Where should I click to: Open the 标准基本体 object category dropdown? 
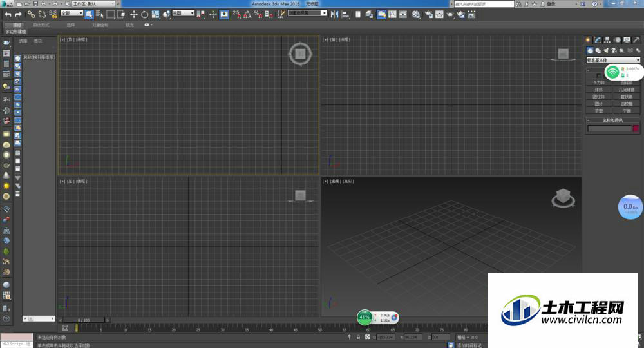[613, 60]
